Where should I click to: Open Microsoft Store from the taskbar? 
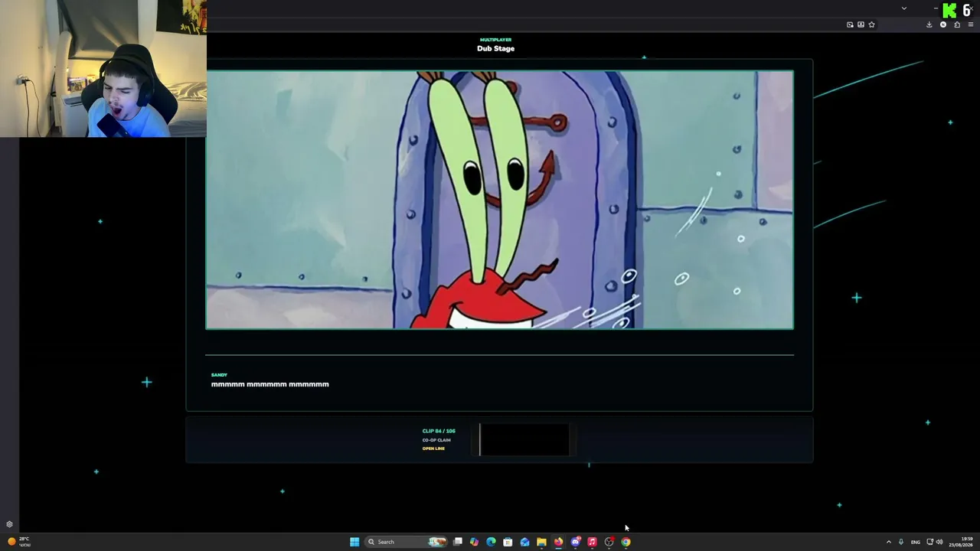pos(508,542)
